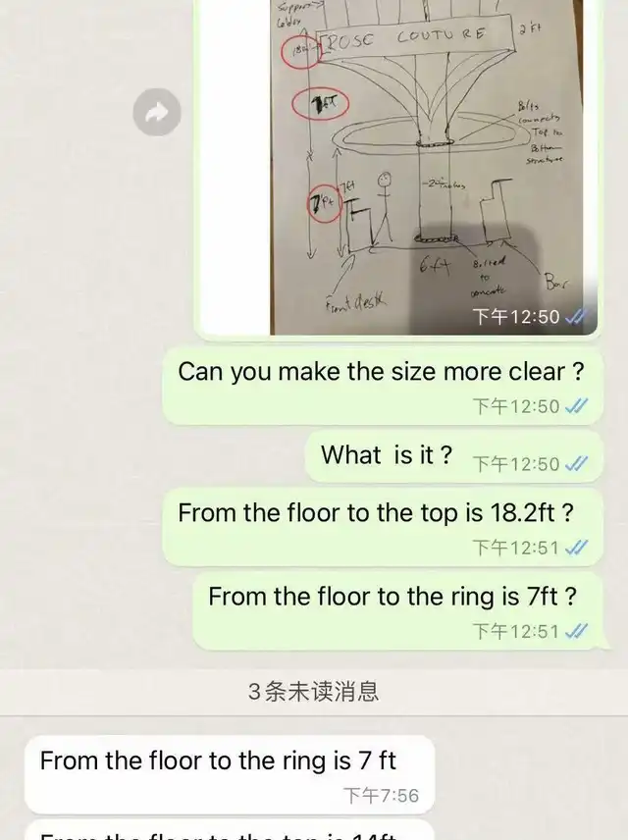
Task: Tap the red circled 18ft annotation in sketch
Action: click(301, 51)
